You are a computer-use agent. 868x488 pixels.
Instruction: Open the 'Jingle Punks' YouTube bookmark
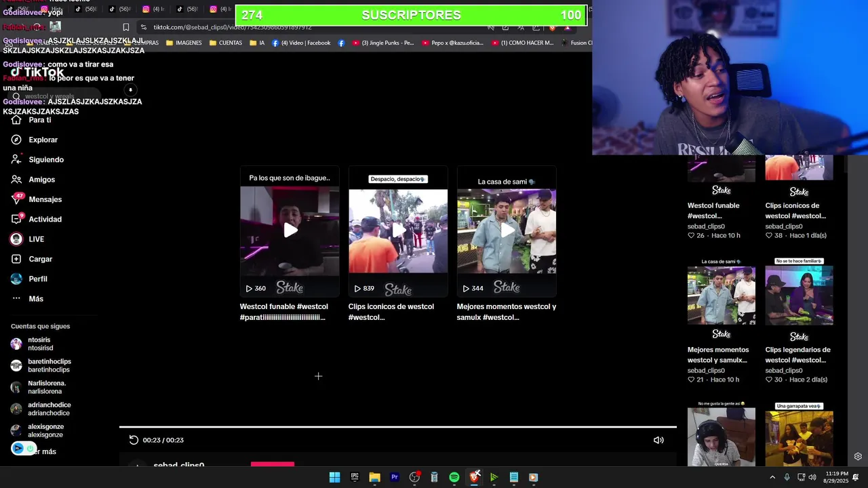point(382,43)
